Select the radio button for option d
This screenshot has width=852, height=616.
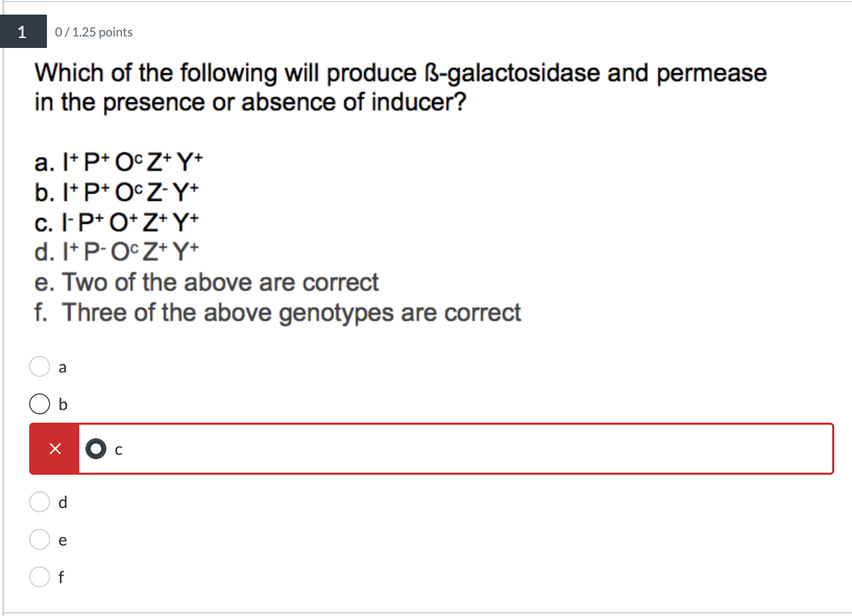39,502
